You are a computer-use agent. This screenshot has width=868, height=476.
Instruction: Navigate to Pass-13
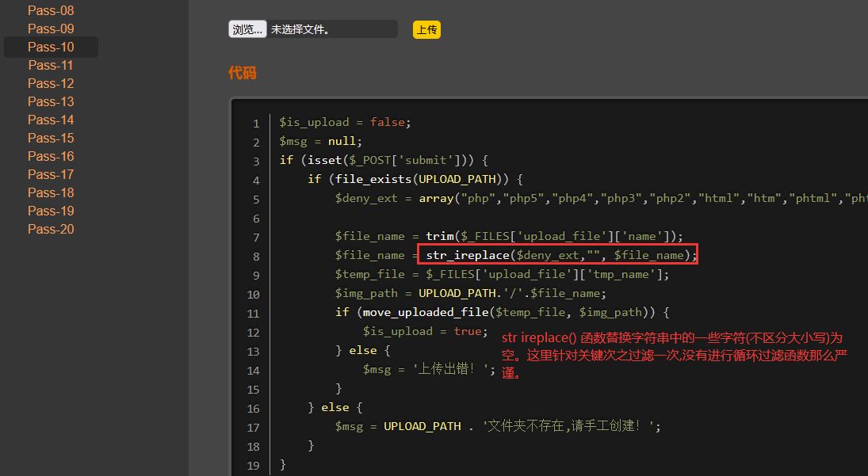(51, 101)
